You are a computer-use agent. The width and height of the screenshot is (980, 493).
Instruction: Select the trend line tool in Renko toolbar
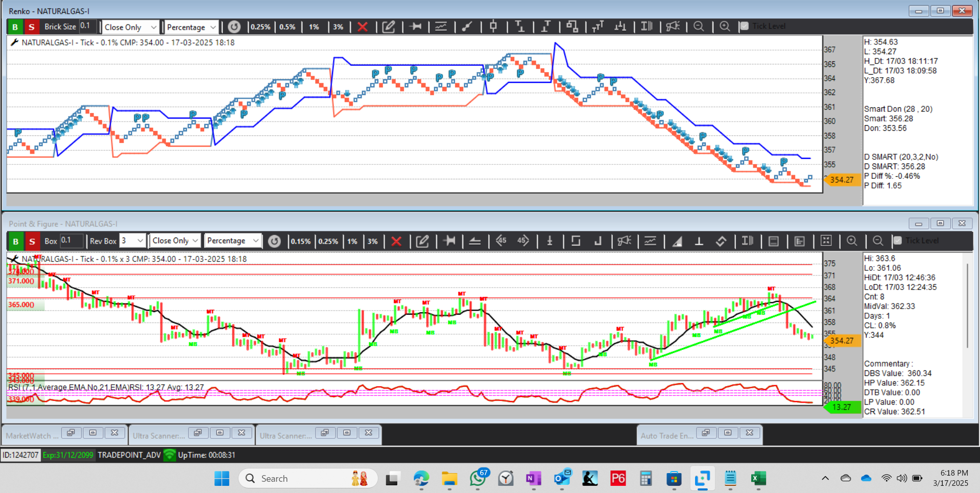(467, 27)
